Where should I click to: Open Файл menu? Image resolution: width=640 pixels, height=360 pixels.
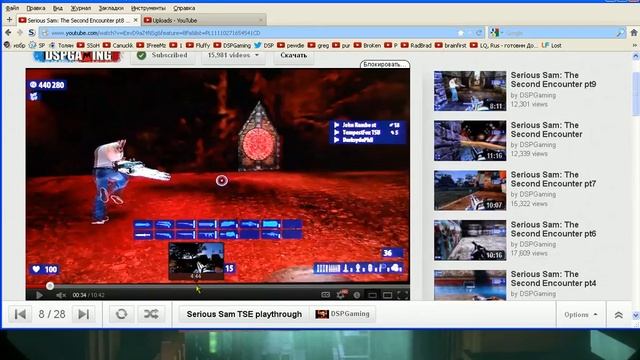click(12, 8)
